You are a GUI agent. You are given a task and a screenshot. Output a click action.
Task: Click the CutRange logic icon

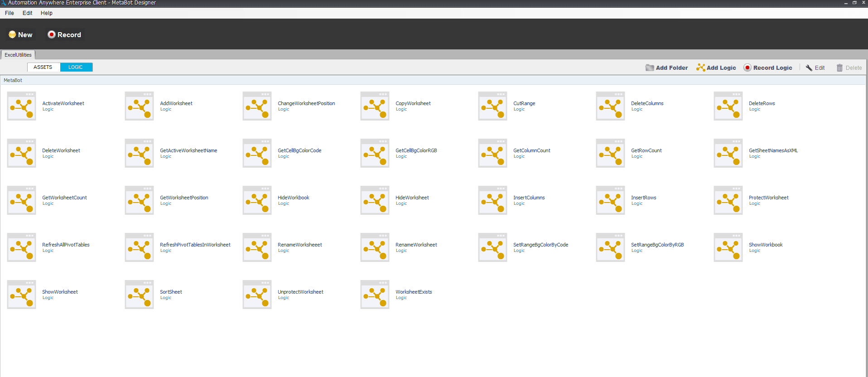[493, 106]
